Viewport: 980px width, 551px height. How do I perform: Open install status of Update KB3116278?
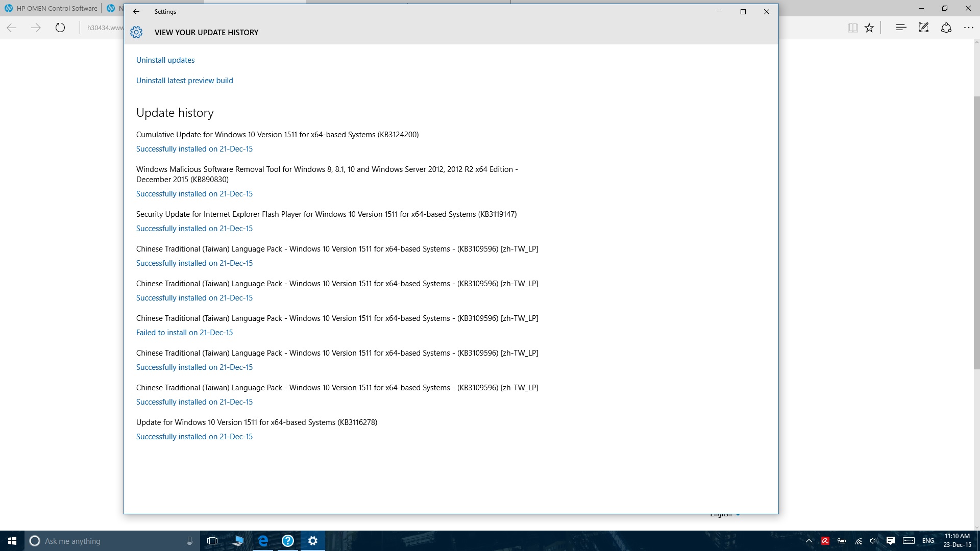194,437
